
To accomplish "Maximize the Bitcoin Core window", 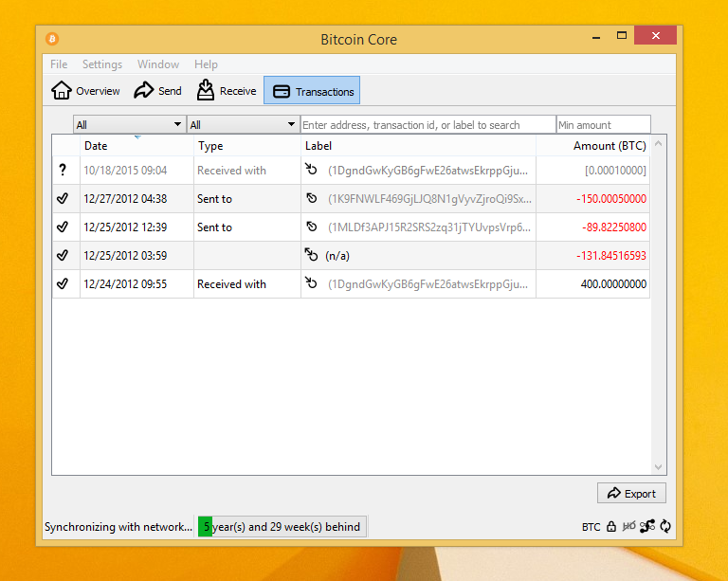I will (622, 35).
